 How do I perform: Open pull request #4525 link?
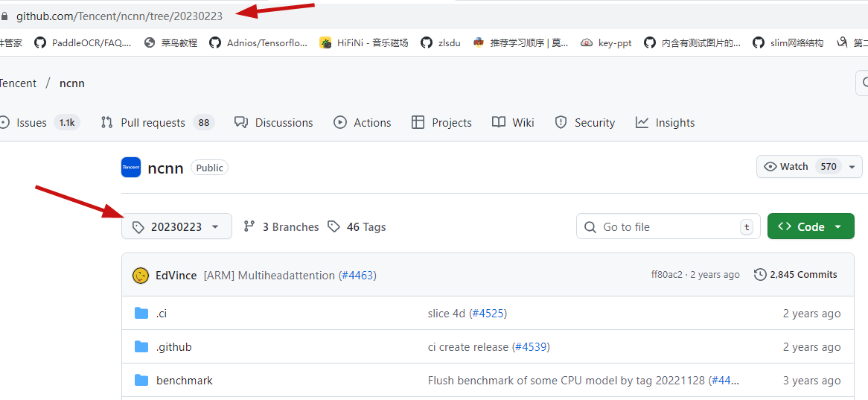(x=488, y=314)
